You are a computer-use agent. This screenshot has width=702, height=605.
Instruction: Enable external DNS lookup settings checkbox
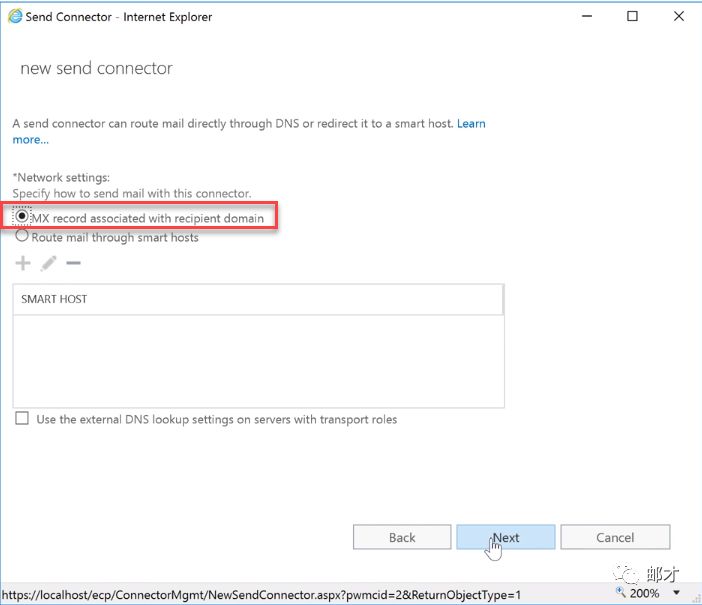click(22, 419)
